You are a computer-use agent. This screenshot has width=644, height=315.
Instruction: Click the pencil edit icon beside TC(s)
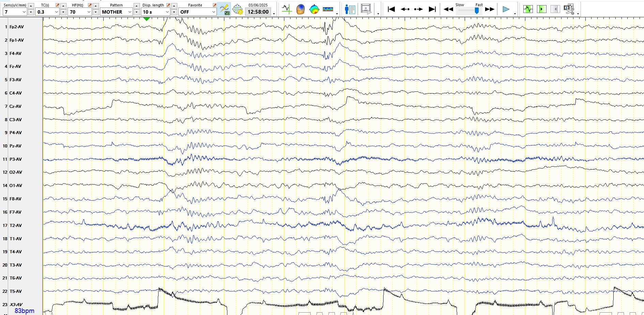(57, 5)
